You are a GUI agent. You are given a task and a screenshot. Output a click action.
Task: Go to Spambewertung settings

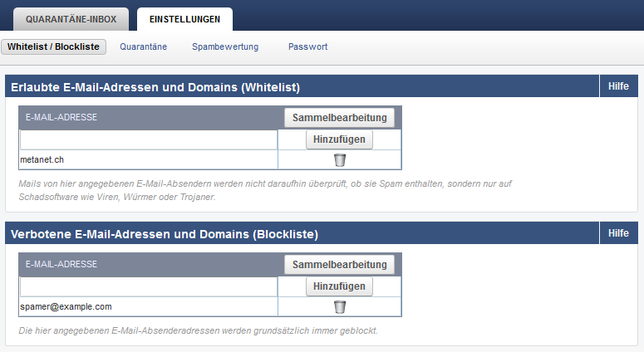225,46
